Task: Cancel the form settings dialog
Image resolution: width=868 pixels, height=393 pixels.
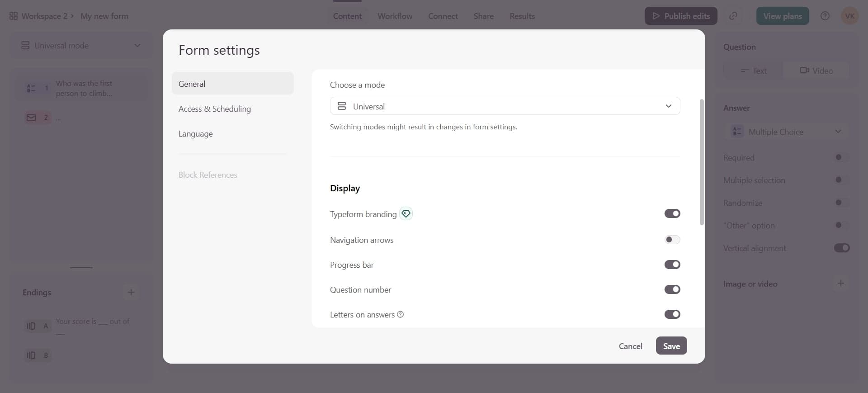Action: click(x=630, y=346)
